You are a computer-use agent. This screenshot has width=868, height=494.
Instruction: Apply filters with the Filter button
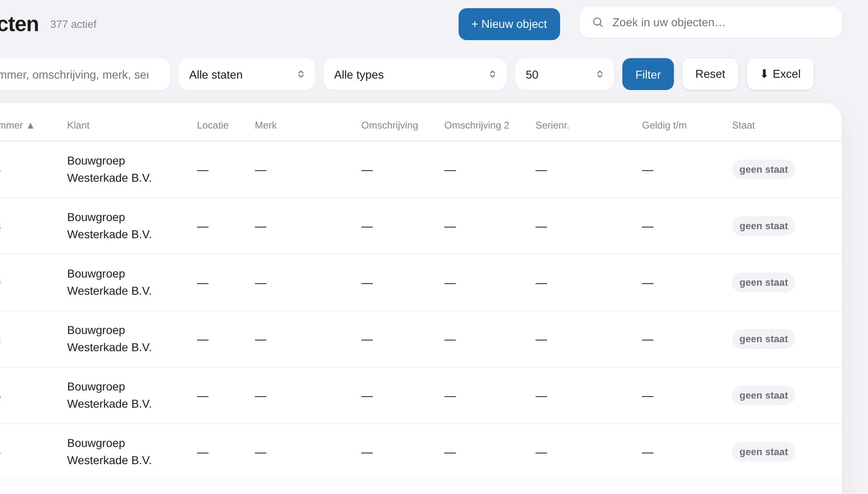[x=648, y=74]
